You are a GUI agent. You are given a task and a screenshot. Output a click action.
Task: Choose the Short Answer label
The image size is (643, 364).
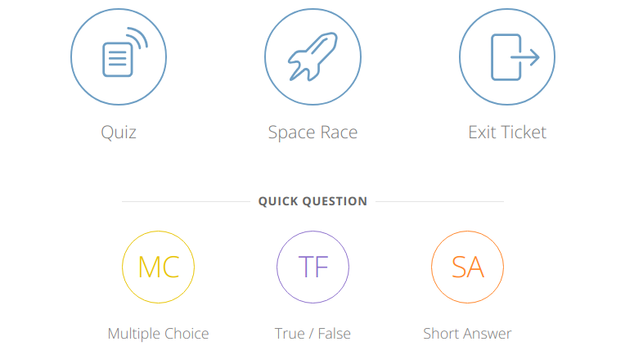pos(467,333)
